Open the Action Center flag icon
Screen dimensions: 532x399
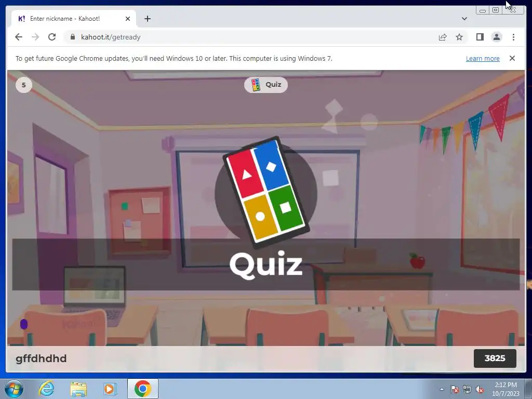tap(454, 389)
